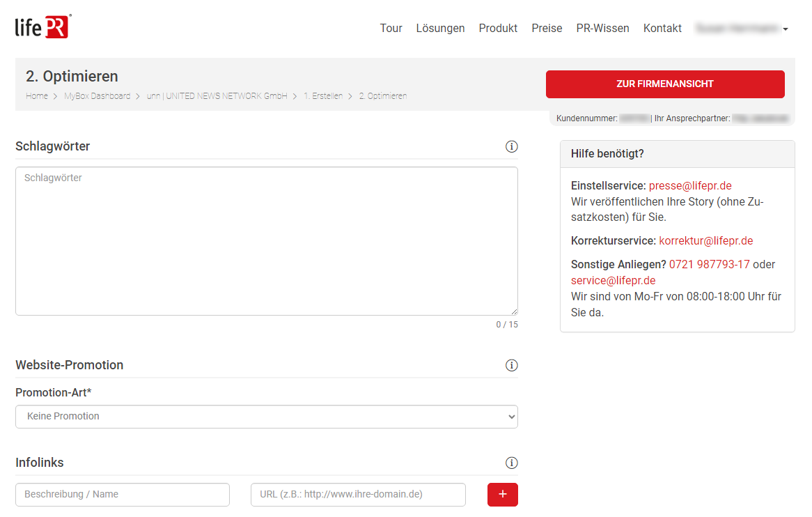812x517 pixels.
Task: Open the Schlagwörter info icon
Action: point(511,146)
